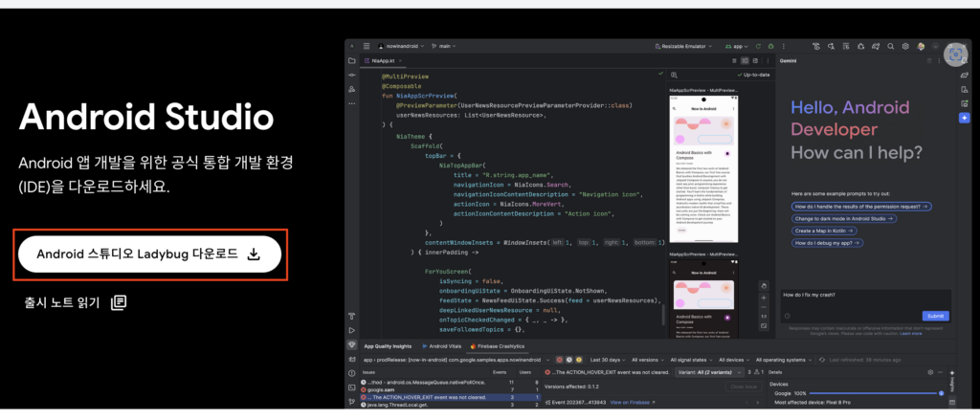Image resolution: width=980 pixels, height=420 pixels.
Task: Switch editor to Design-only view
Action: (756, 60)
